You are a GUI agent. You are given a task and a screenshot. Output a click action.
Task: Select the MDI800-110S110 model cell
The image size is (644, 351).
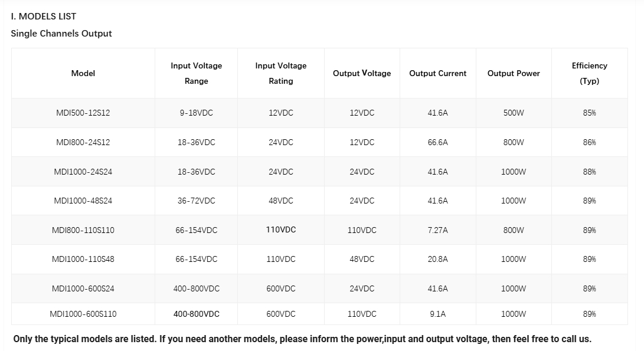tap(83, 230)
